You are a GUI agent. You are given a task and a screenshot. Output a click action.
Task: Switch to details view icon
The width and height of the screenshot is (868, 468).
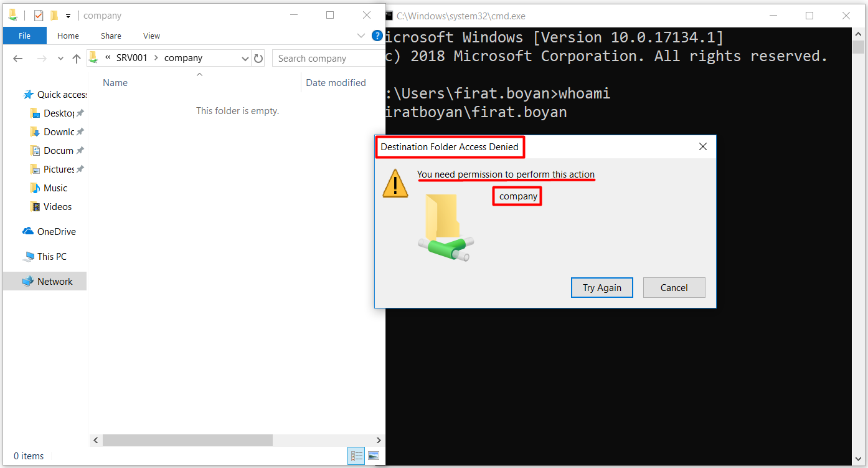(357, 456)
